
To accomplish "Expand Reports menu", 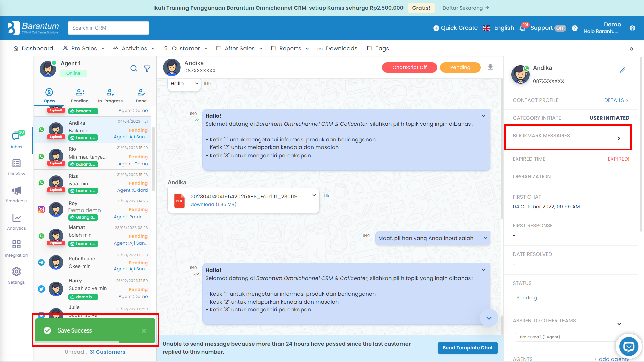I will click(290, 48).
